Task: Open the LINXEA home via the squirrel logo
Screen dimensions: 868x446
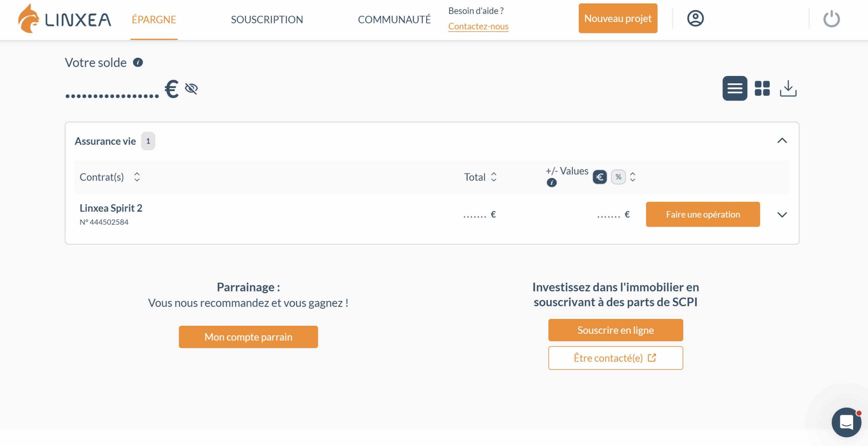Action: [31, 19]
